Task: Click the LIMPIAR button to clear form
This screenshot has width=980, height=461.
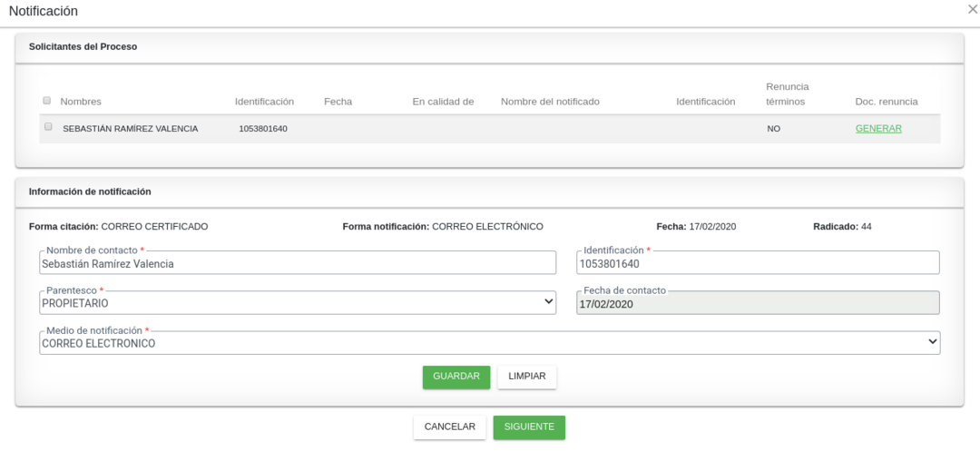Action: (x=526, y=377)
